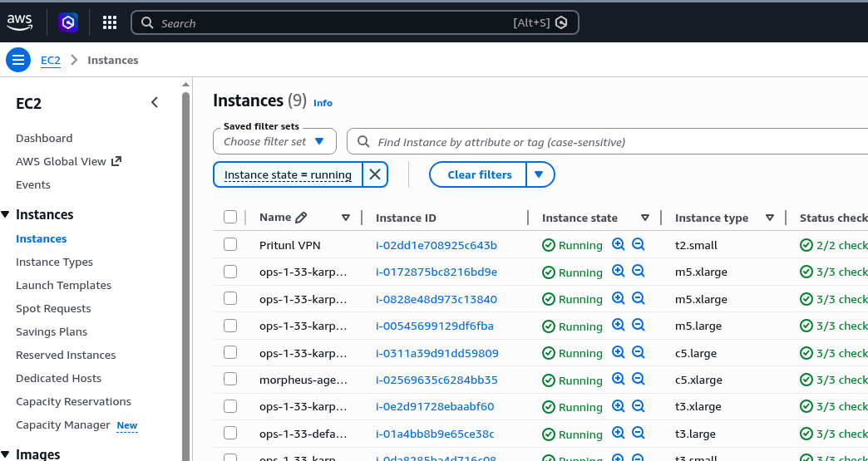The height and width of the screenshot is (461, 868).
Task: Open the Choose filter set dropdown
Action: click(x=274, y=141)
